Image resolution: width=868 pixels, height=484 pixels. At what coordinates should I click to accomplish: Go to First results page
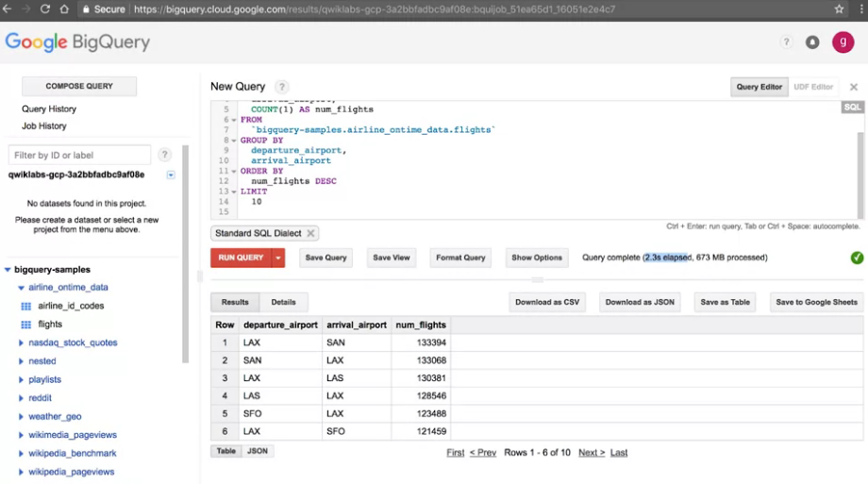coord(456,453)
